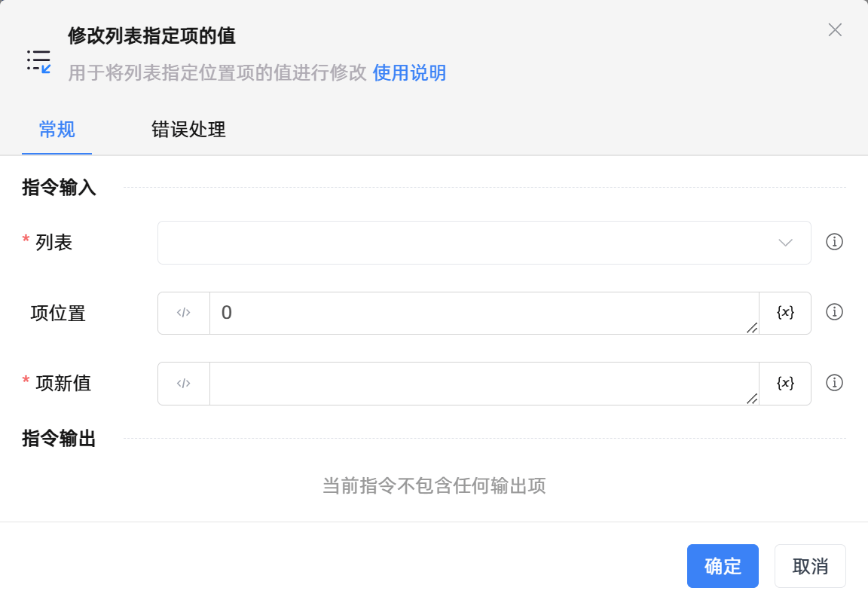Insert variable into 项位置 field
The image size is (868, 609).
[785, 313]
